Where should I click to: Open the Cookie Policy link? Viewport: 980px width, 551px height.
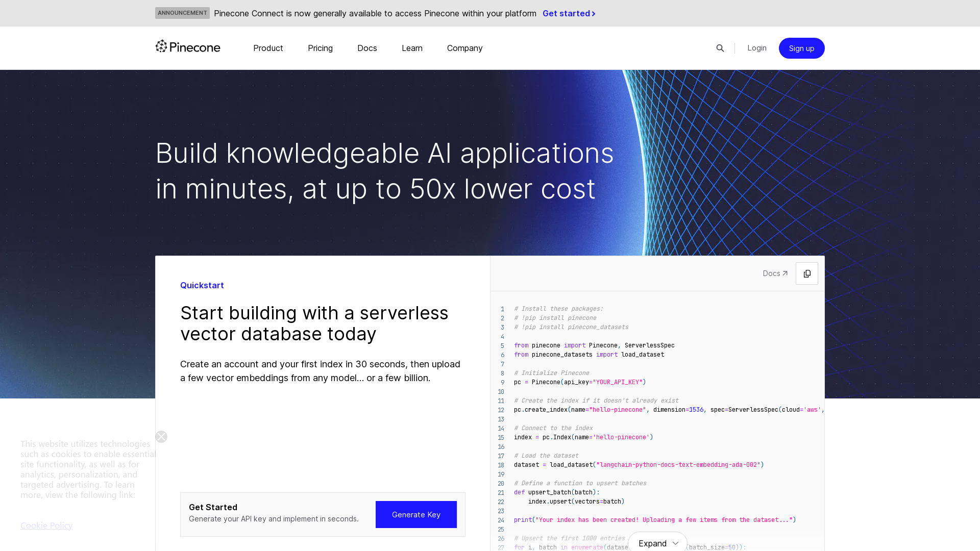[46, 525]
